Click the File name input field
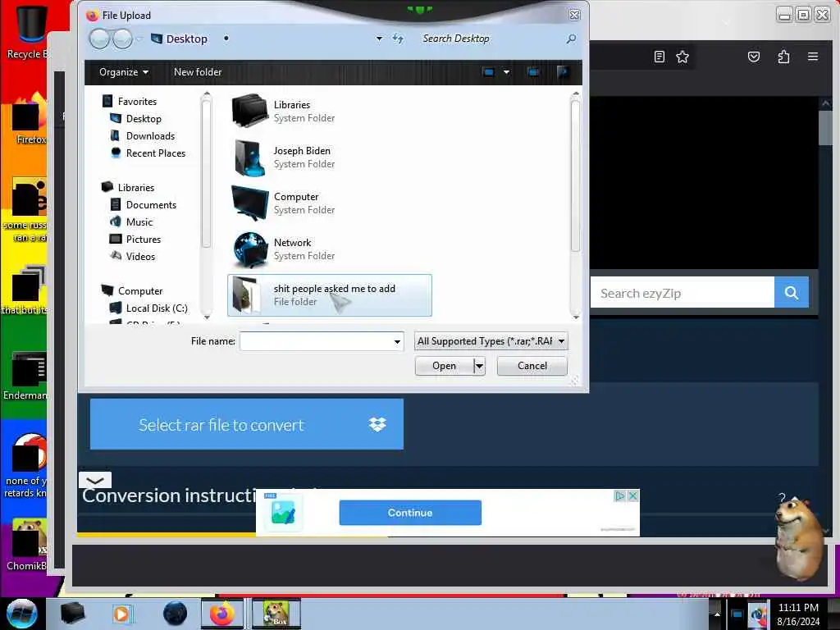840x630 pixels. click(316, 341)
